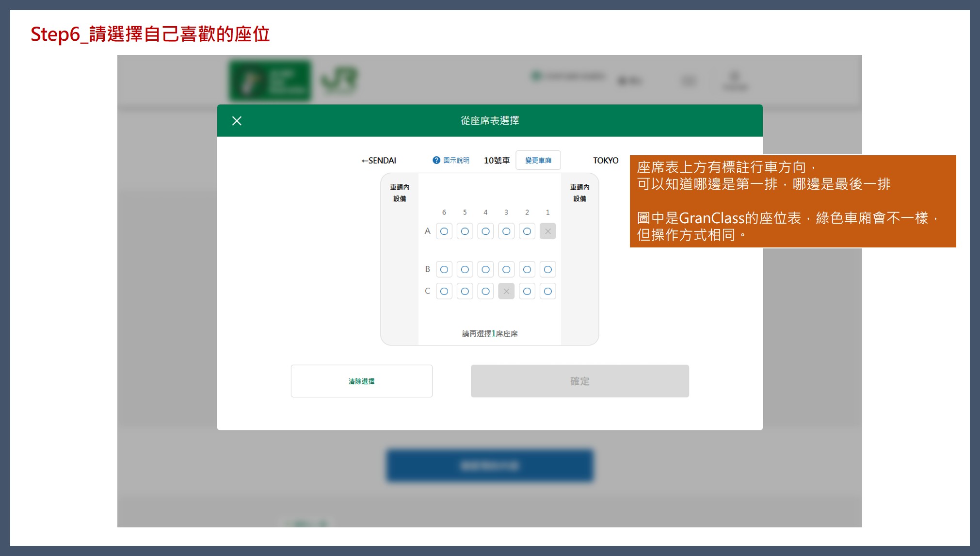Select seat C4
Screen dimensions: 980x556
pos(485,291)
